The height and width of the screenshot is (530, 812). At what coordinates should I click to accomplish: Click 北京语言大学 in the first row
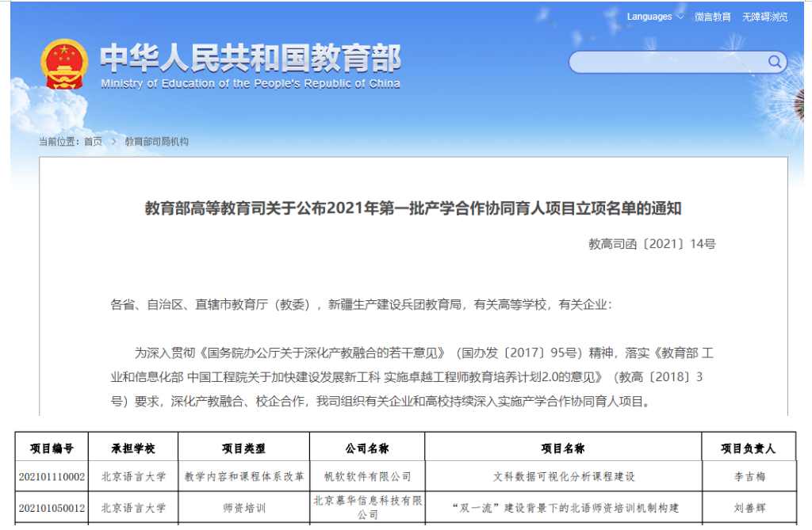132,476
